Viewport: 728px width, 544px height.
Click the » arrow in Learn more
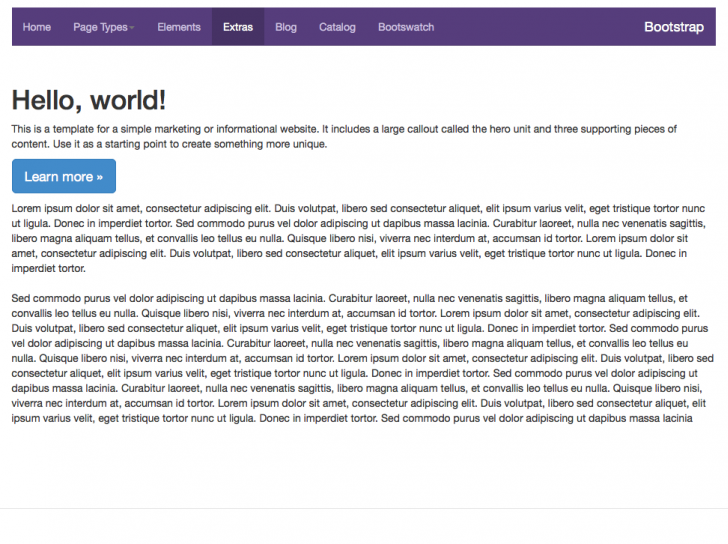point(99,177)
